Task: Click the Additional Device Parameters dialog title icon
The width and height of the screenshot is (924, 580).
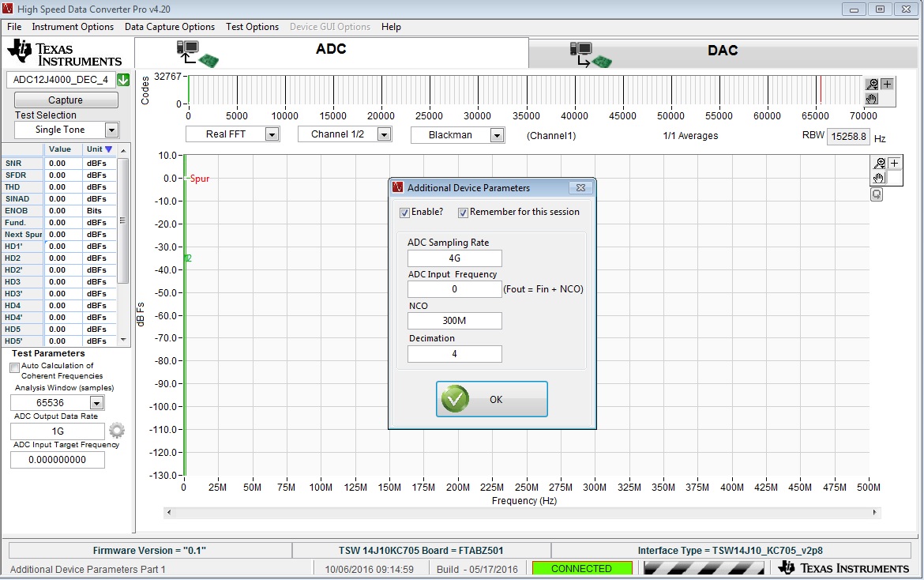Action: click(398, 186)
